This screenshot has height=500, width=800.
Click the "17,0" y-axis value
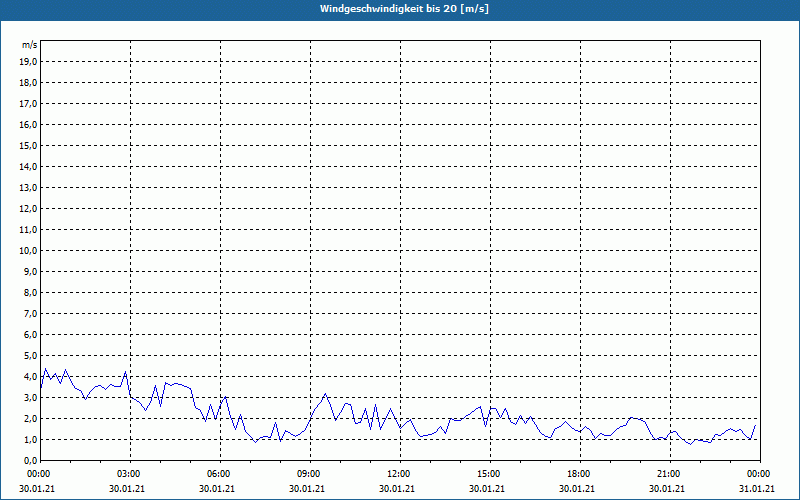(x=28, y=104)
